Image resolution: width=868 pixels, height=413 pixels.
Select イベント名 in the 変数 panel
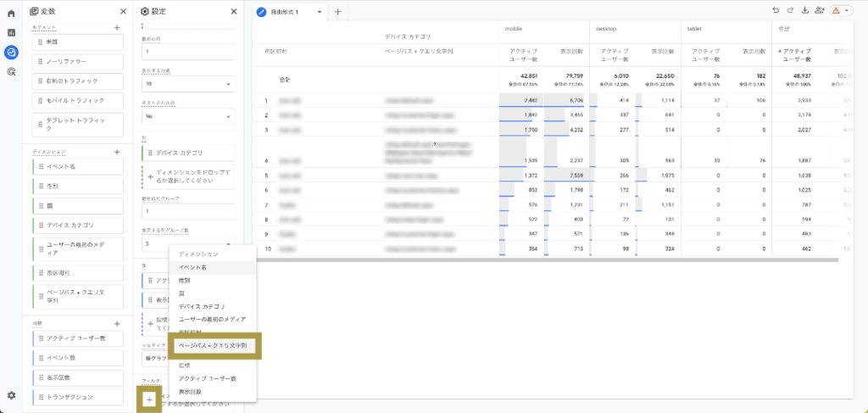(77, 166)
